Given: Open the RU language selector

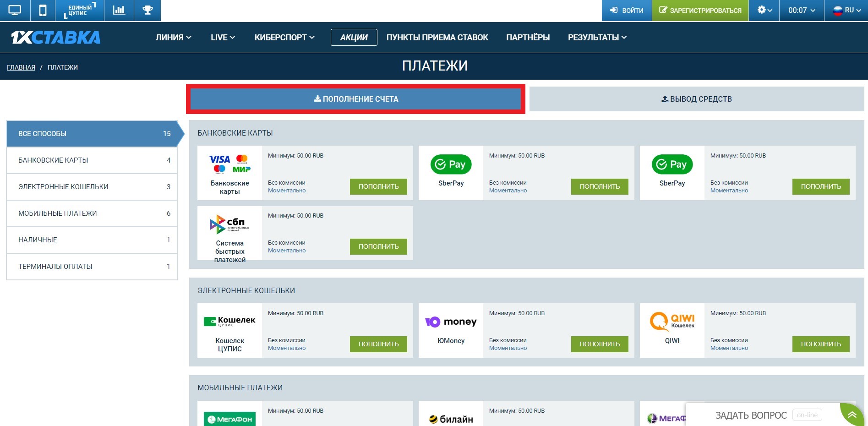Looking at the screenshot, I should [847, 10].
